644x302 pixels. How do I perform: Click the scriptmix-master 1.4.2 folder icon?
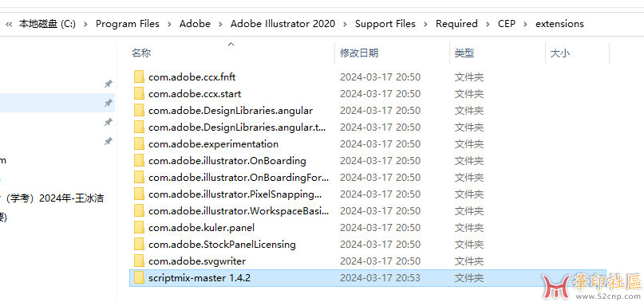[139, 278]
